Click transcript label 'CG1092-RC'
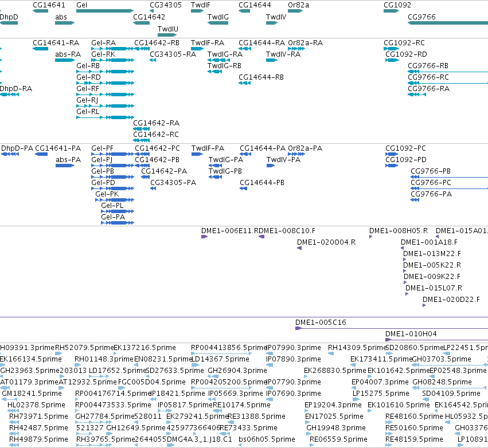488x448 pixels. click(404, 43)
